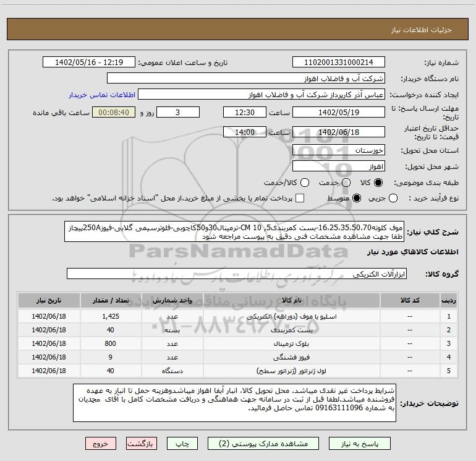Click the requester field عباس آذر کارپرداز
476x461 pixels.
coord(261,95)
